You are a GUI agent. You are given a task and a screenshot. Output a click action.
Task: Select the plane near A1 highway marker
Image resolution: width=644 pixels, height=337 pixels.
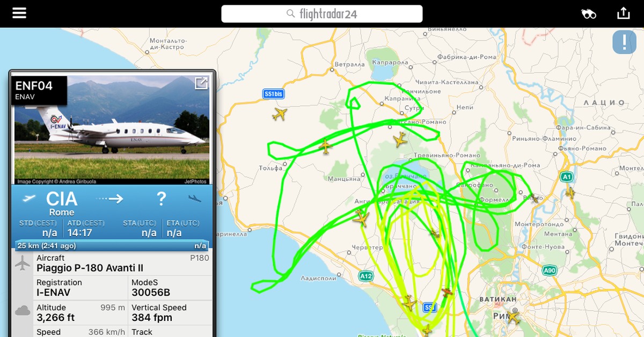coord(569,192)
